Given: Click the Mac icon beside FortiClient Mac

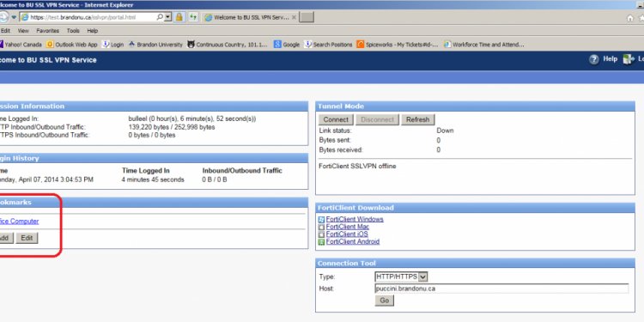Looking at the screenshot, I should pyautogui.click(x=322, y=228).
